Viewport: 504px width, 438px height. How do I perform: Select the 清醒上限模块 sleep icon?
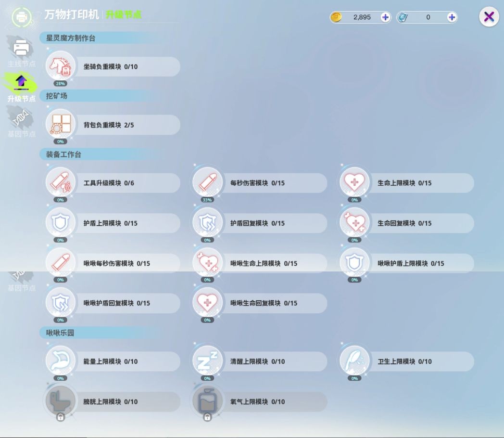pyautogui.click(x=207, y=361)
